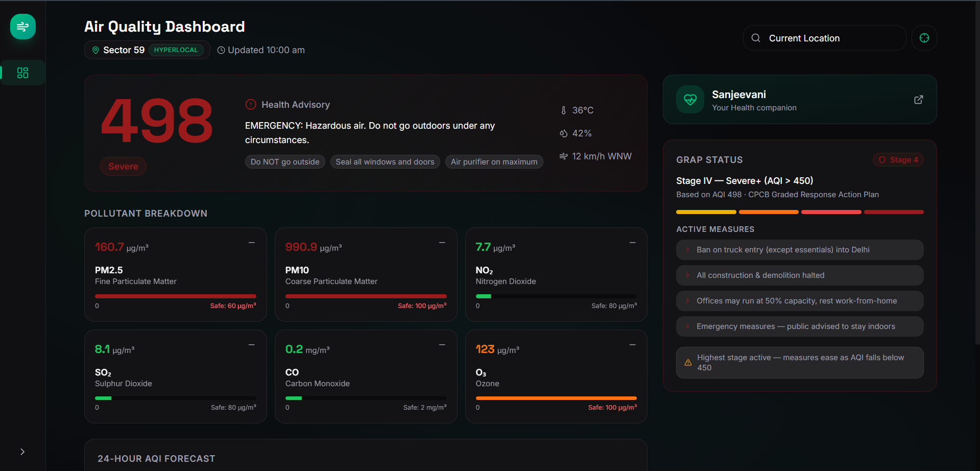The width and height of the screenshot is (980, 471).
Task: Click the search magnifier icon
Action: coord(756,38)
